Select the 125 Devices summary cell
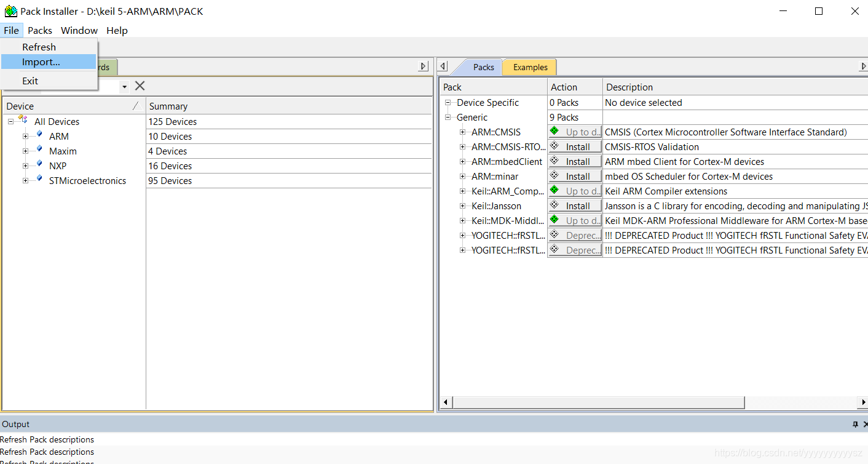868x464 pixels. coord(289,121)
